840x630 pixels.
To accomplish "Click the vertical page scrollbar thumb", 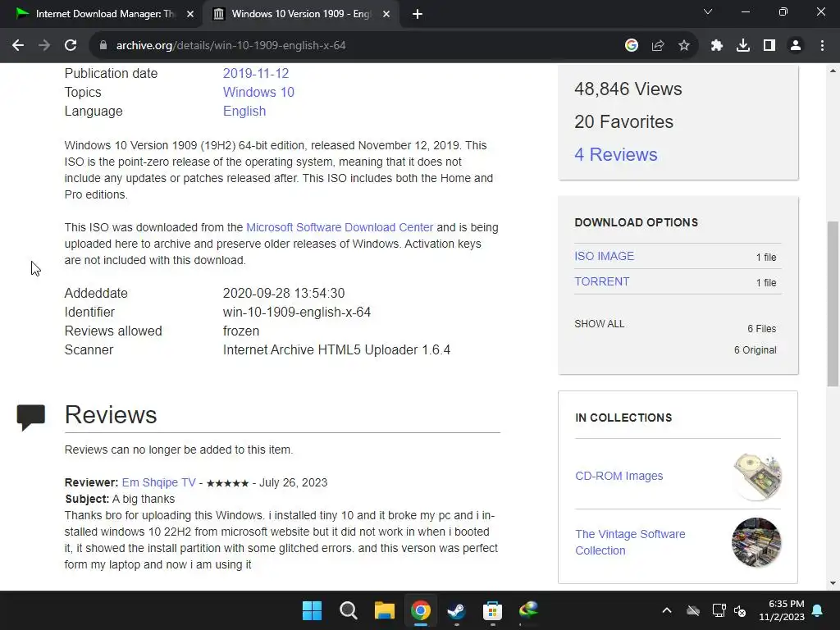I will pos(833,304).
